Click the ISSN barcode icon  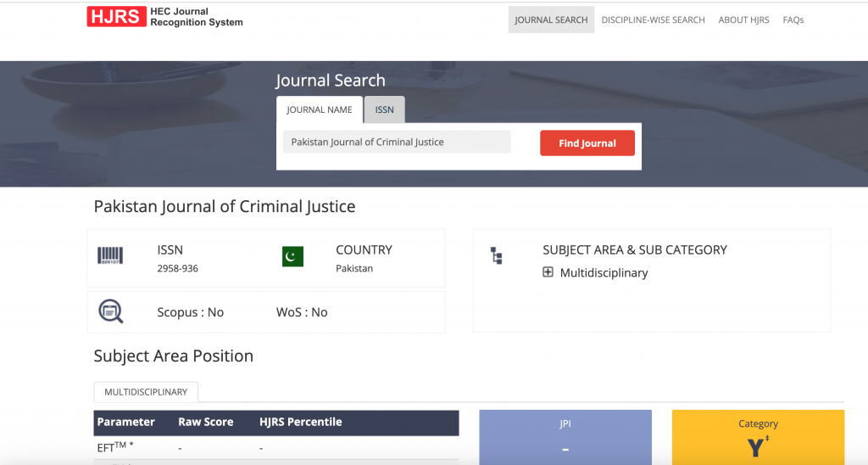pos(110,255)
